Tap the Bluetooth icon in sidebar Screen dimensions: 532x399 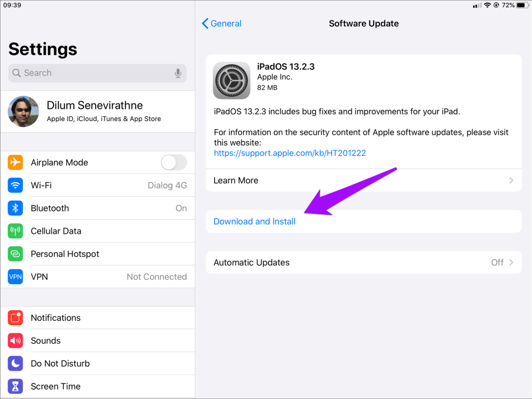click(x=15, y=208)
